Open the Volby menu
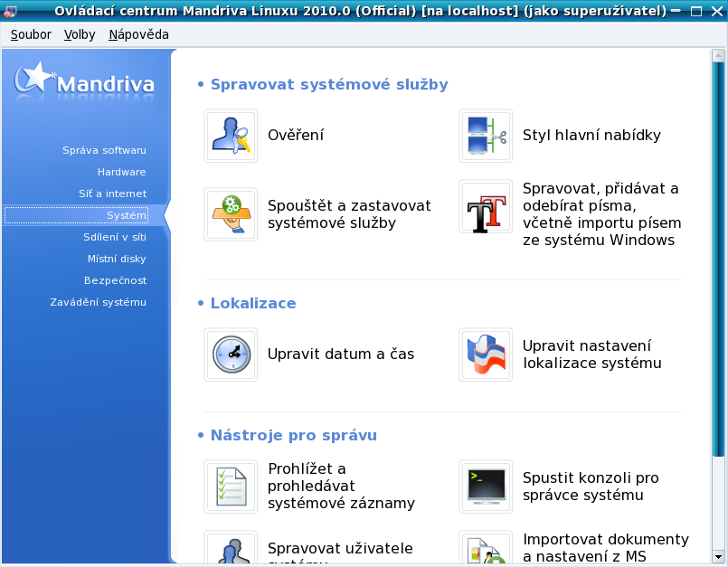 click(80, 35)
